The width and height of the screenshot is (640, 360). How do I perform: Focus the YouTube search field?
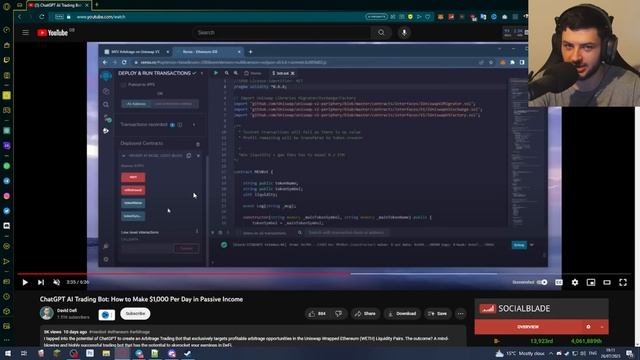tap(282, 32)
